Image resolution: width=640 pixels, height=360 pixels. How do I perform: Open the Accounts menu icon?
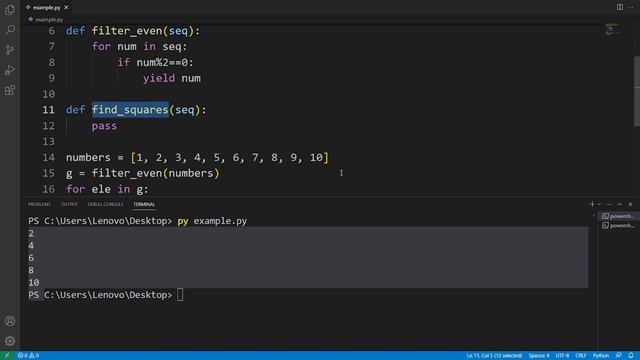(10, 321)
